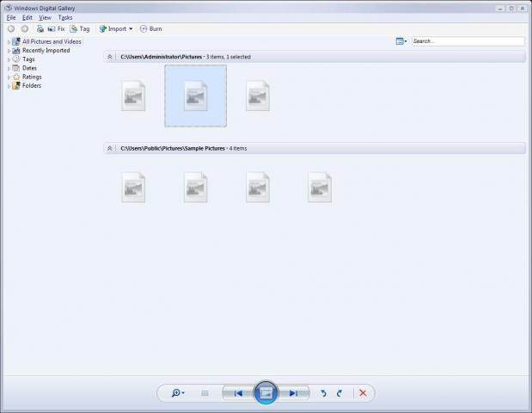The width and height of the screenshot is (532, 413).
Task: Select third thumbnail in Administrator Pictures
Action: [x=258, y=96]
